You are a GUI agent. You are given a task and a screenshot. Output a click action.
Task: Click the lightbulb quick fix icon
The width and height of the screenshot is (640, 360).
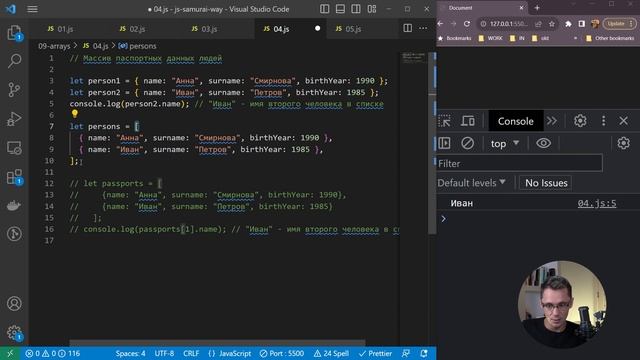click(74, 114)
